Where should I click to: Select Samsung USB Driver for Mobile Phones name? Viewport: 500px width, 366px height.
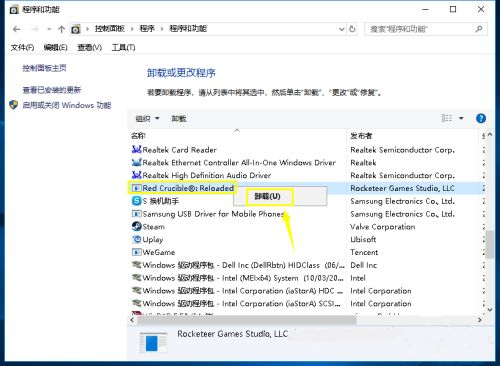pos(213,214)
